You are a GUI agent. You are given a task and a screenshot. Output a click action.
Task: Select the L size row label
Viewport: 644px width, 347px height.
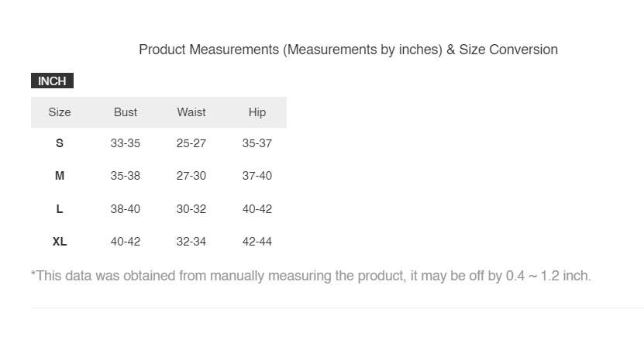click(60, 209)
